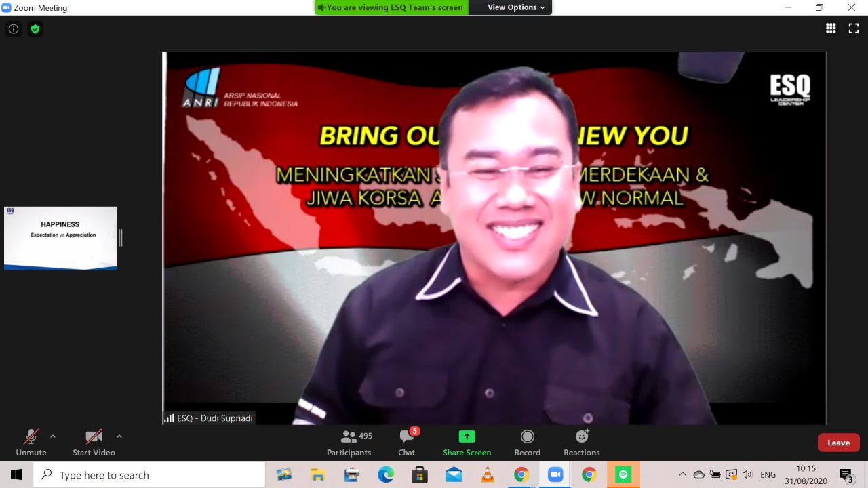Open the meeting information icon

(13, 29)
